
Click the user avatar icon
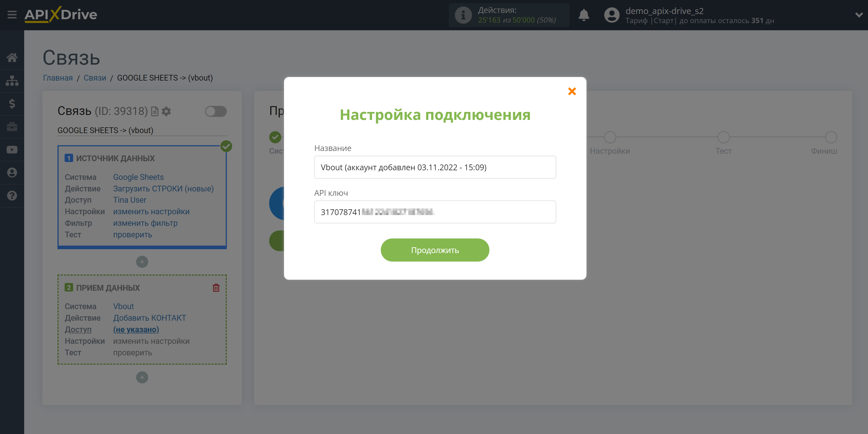[x=611, y=15]
